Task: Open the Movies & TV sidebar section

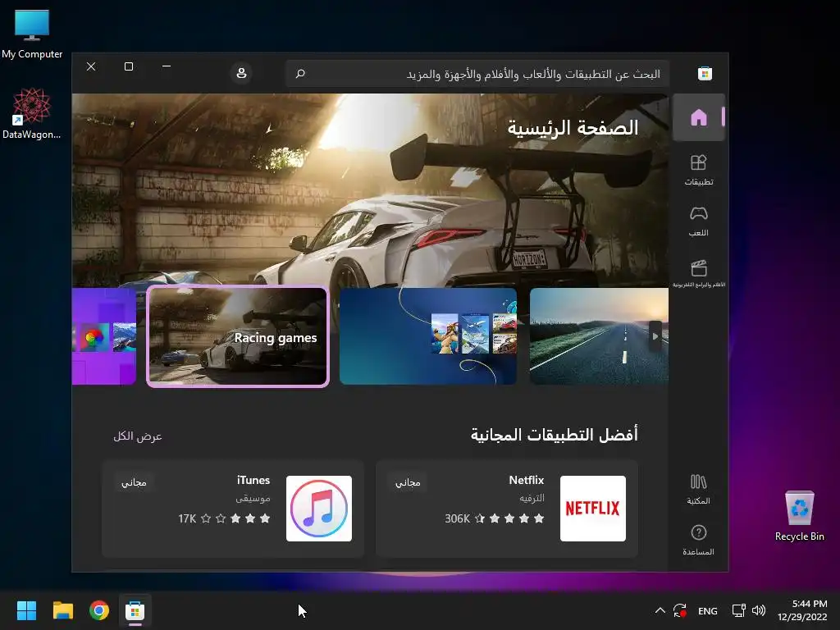Action: (699, 273)
